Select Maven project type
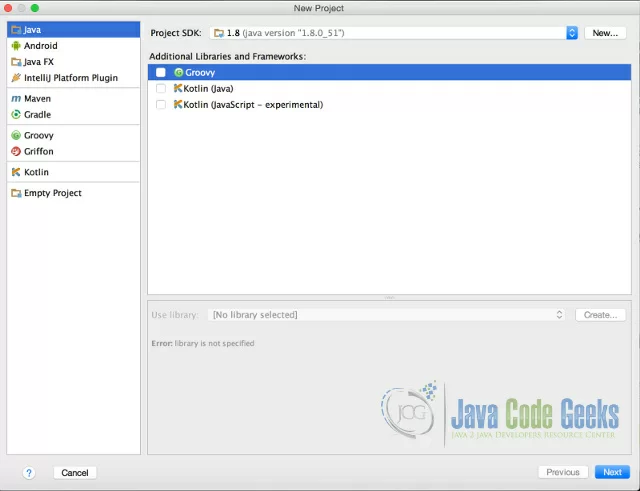640x491 pixels. tap(73, 99)
